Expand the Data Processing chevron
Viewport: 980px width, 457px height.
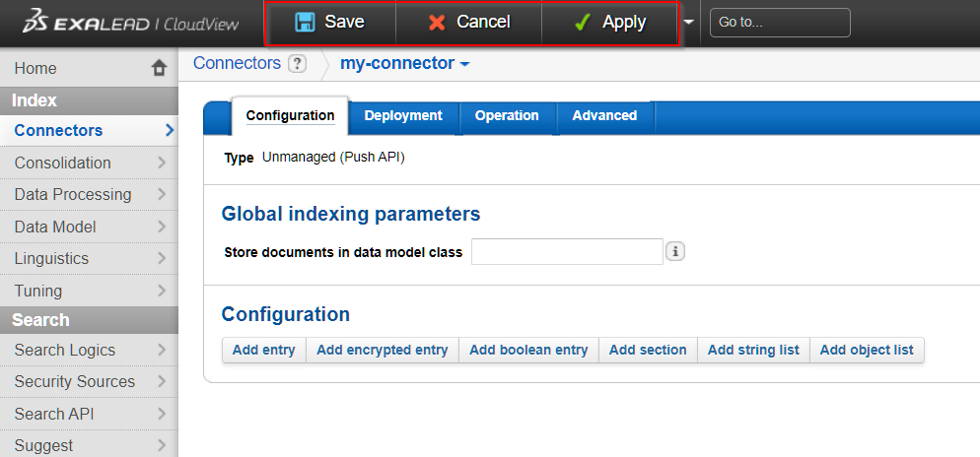163,194
